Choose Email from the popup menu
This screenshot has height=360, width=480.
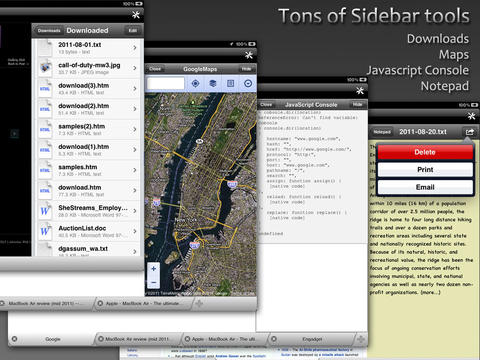pos(425,187)
